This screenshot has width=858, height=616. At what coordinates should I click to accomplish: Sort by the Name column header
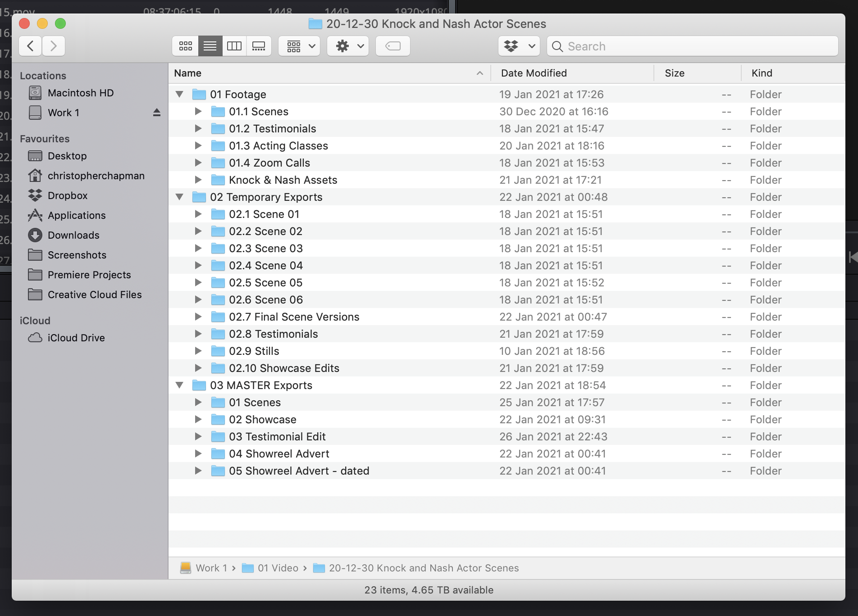[x=329, y=73]
